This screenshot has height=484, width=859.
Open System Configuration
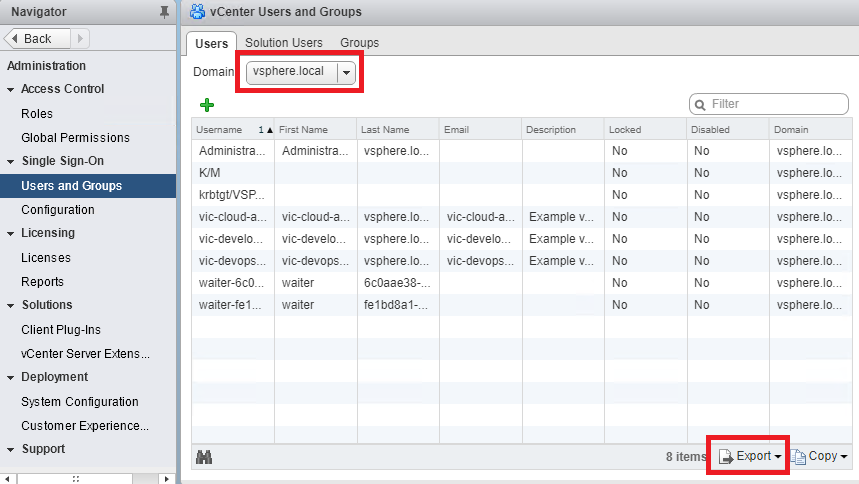click(79, 402)
